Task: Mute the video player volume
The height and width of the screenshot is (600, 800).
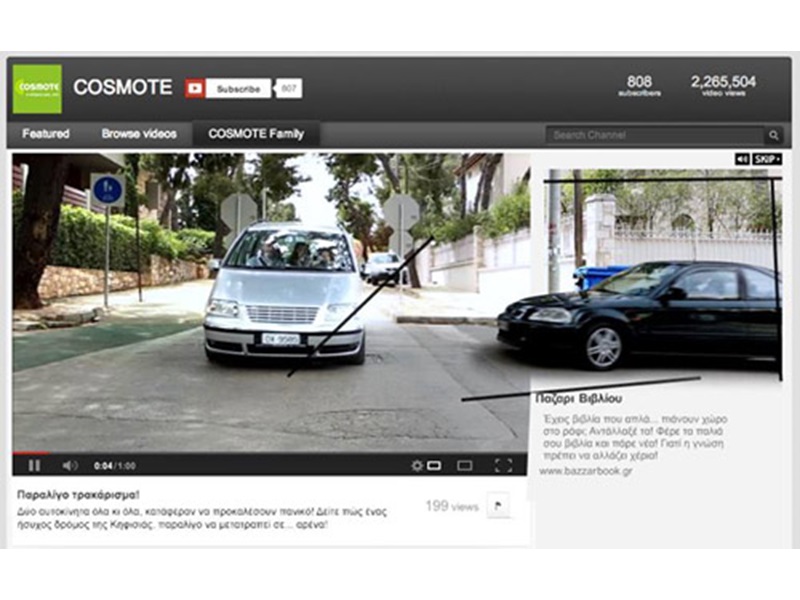Action: pyautogui.click(x=70, y=465)
